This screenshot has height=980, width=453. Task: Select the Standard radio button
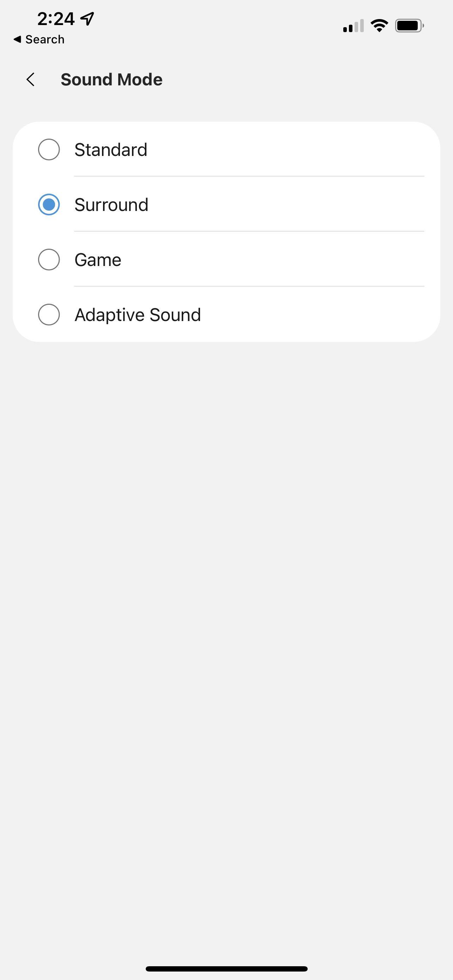(49, 150)
